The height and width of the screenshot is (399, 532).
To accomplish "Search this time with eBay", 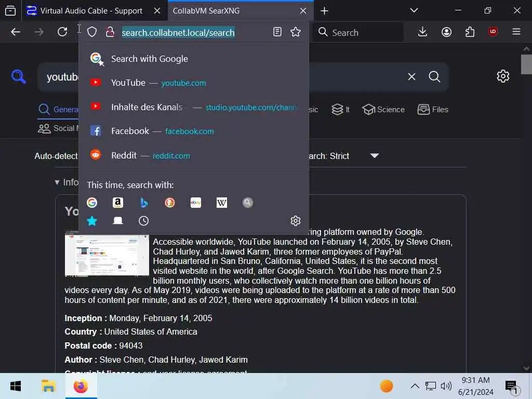I will click(196, 203).
